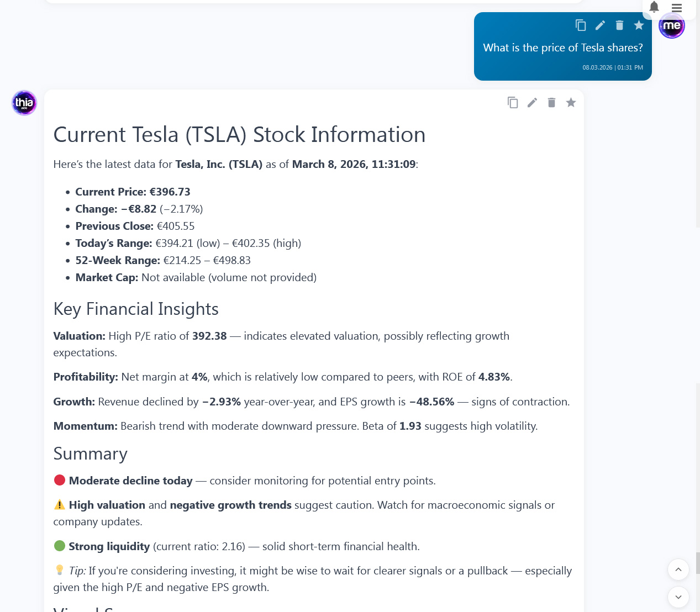This screenshot has height=612, width=700.
Task: Click the 'Current Tesla (TSLA) Stock Information' heading
Action: pos(239,135)
